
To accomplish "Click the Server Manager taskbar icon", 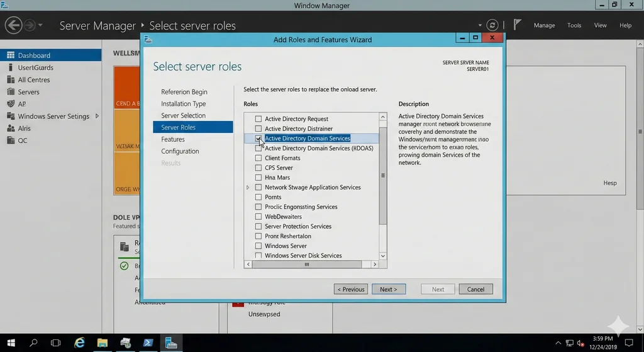I will (x=171, y=343).
